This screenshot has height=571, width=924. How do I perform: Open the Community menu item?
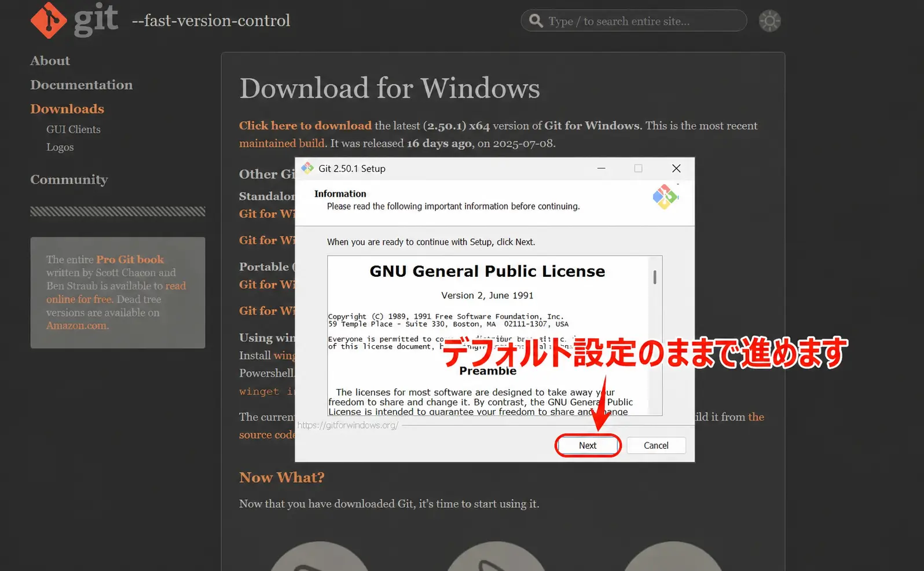tap(69, 180)
